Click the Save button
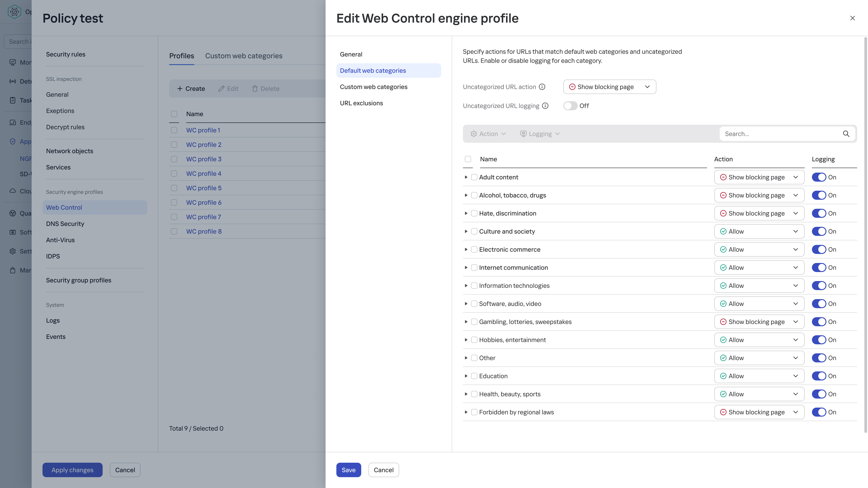 348,470
